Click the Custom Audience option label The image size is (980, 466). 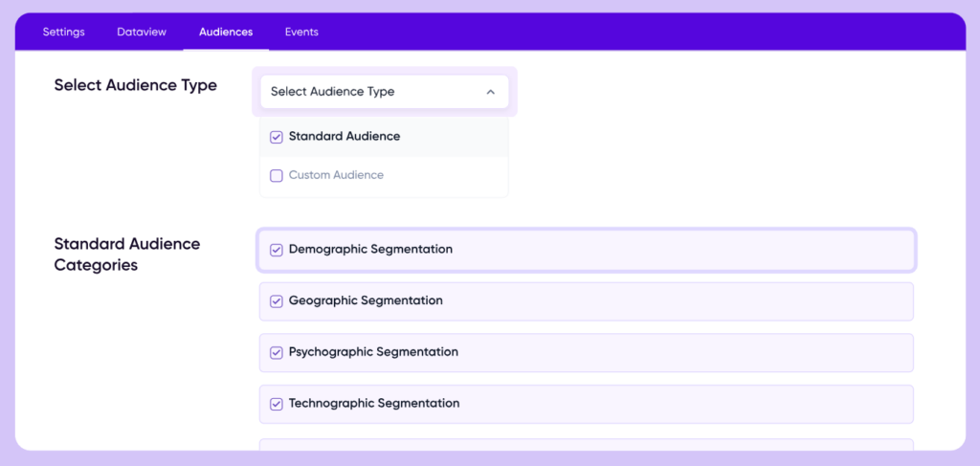(x=336, y=175)
